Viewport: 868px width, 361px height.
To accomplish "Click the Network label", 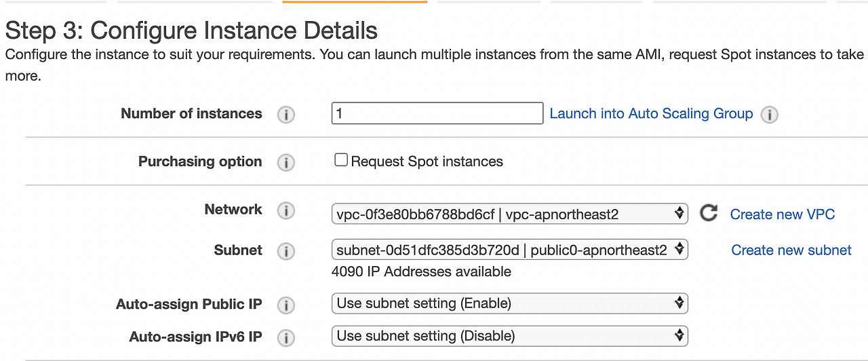I will pos(233,210).
